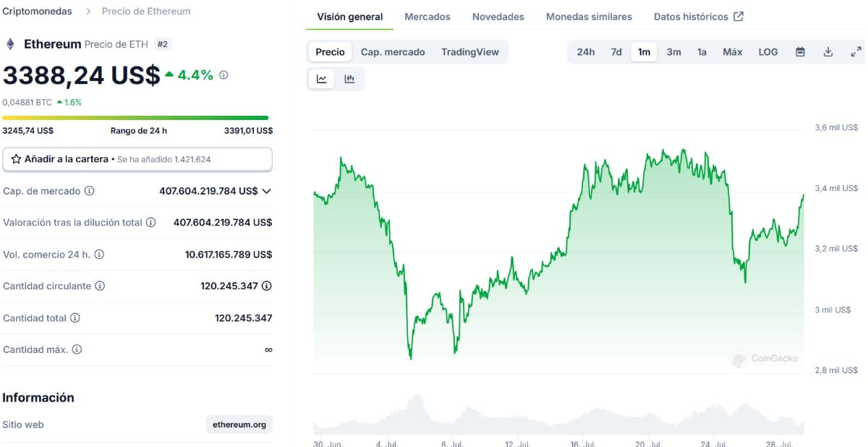The image size is (868, 447).
Task: Go to Criptomonedas breadcrumb link
Action: point(37,12)
